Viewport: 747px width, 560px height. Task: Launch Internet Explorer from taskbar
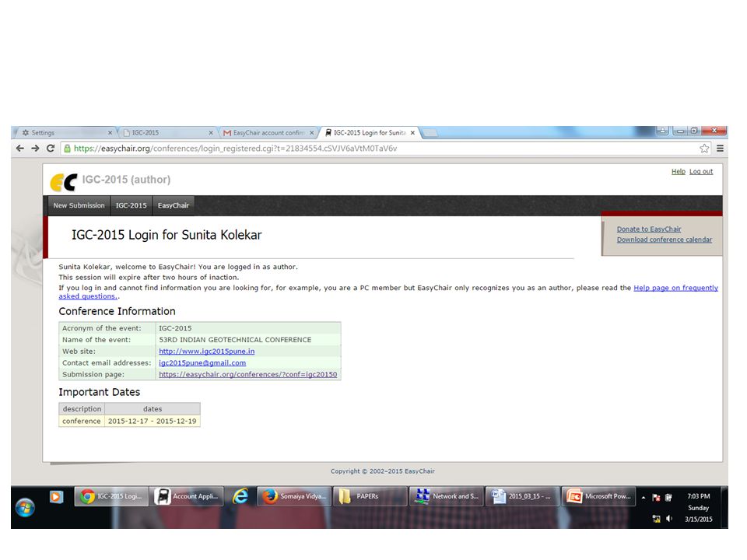240,497
